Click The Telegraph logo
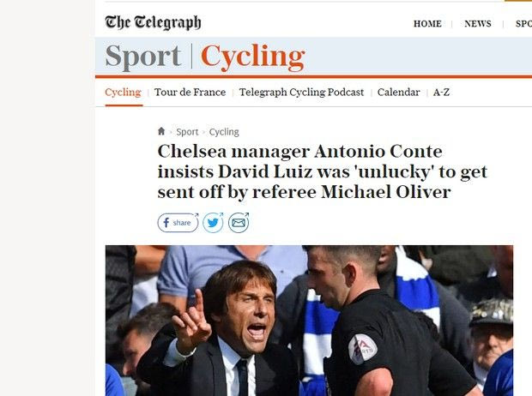This screenshot has height=396, width=532. 153,23
